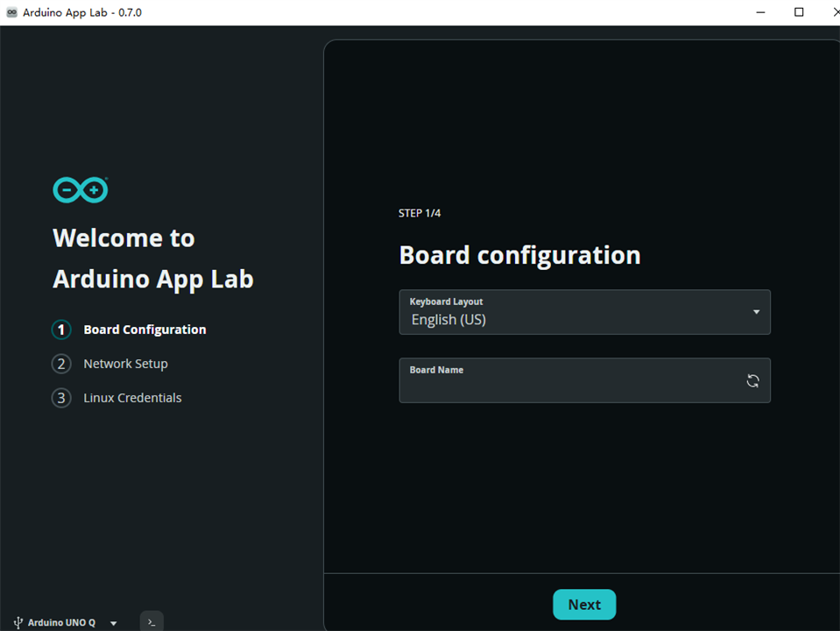The width and height of the screenshot is (840, 631).
Task: Click the English (US) value text
Action: pyautogui.click(x=448, y=320)
